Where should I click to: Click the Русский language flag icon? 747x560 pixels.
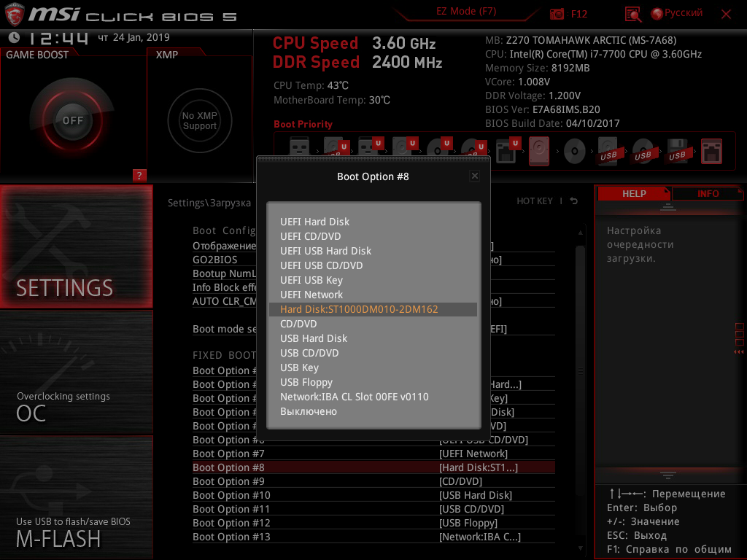click(657, 13)
